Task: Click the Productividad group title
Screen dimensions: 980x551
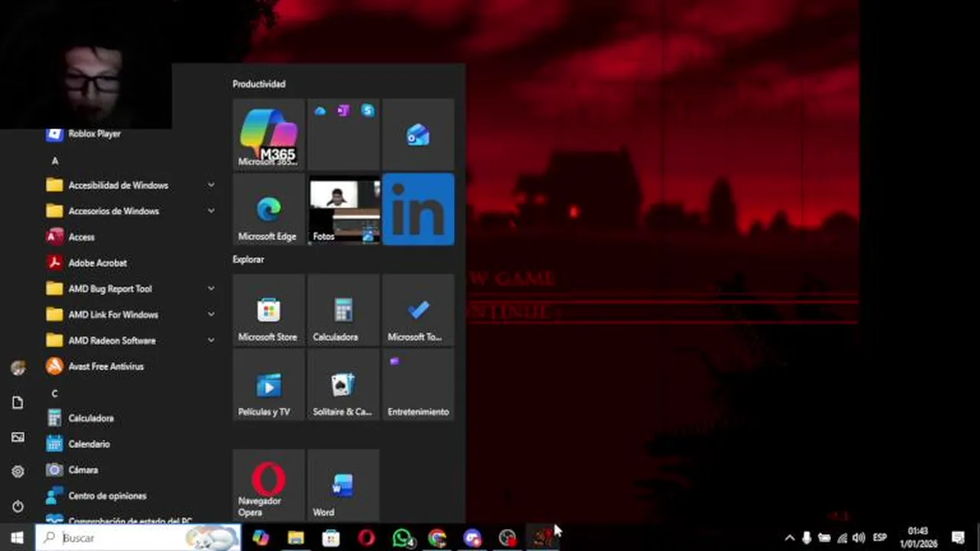Action: pyautogui.click(x=259, y=84)
